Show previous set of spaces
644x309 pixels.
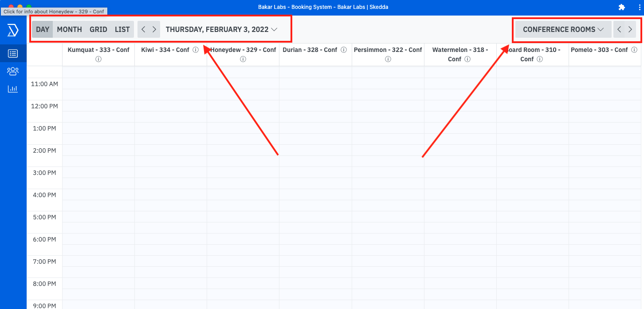619,29
